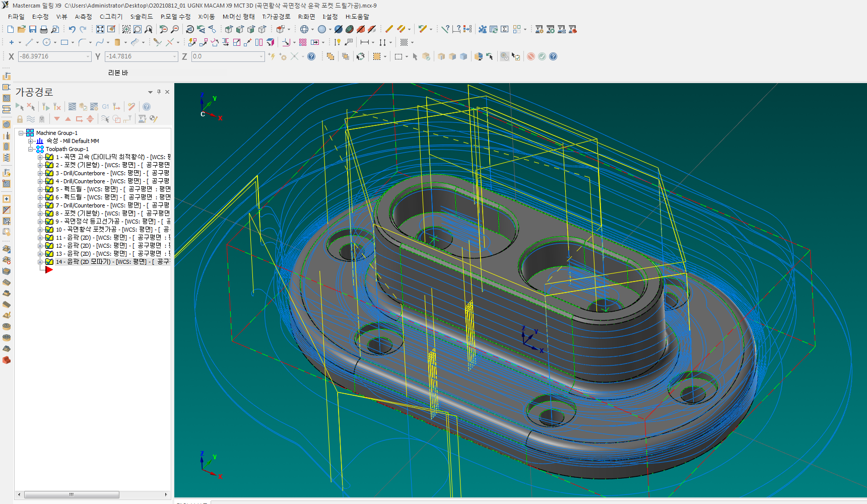Fit the view to screen
Screen dimensions: 867x504
pyautogui.click(x=100, y=29)
